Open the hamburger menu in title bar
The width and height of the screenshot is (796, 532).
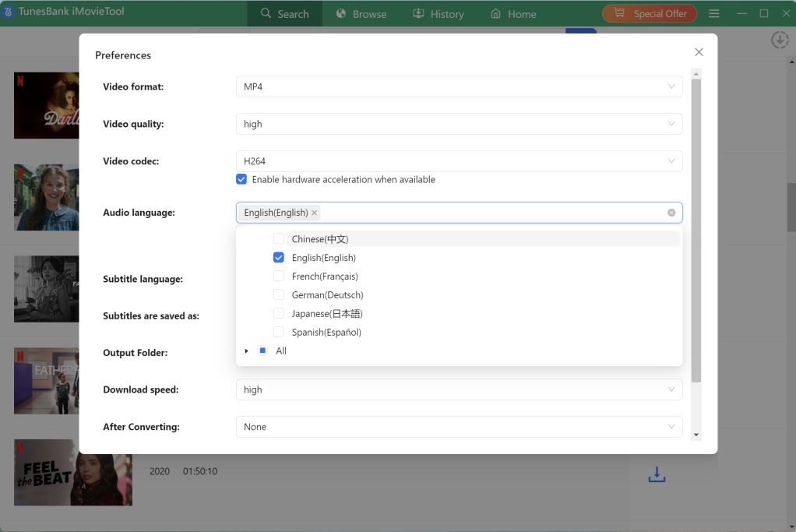[713, 12]
